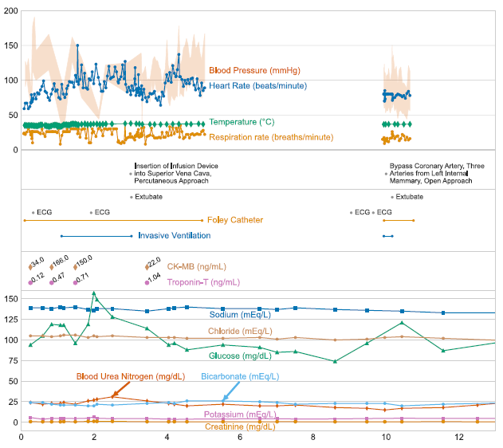Click the Troponin-T 0.12 dot marker
Image resolution: width=503 pixels, height=448 pixels.
(30, 282)
